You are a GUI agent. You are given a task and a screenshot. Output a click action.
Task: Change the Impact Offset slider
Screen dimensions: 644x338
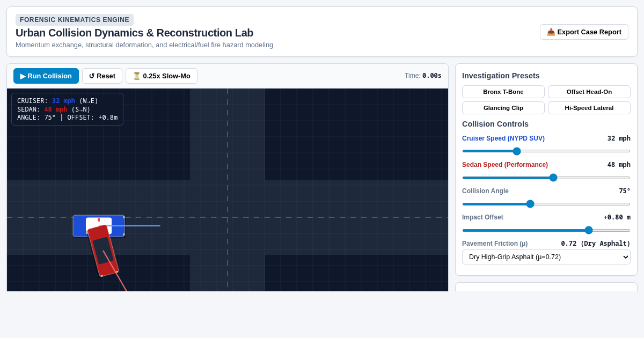546,230
